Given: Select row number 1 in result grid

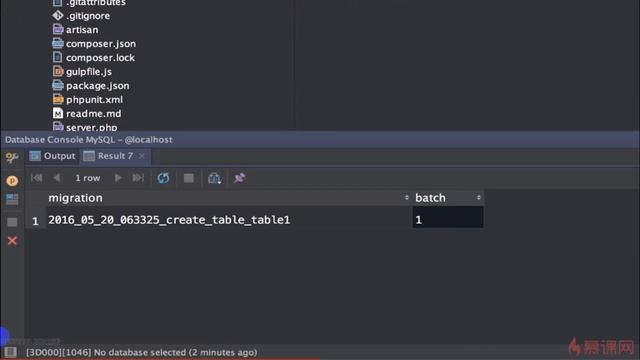Looking at the screenshot, I should pos(35,221).
